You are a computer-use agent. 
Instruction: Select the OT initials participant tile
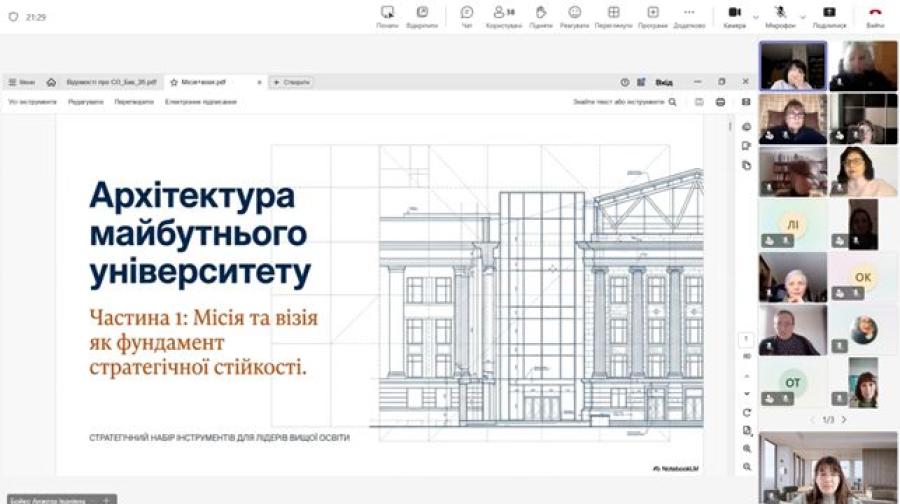[793, 382]
